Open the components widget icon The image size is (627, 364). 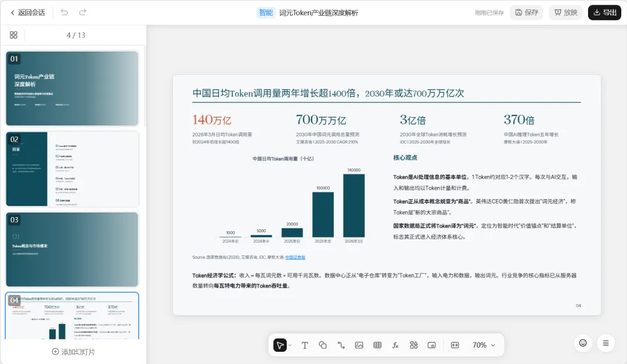413,345
